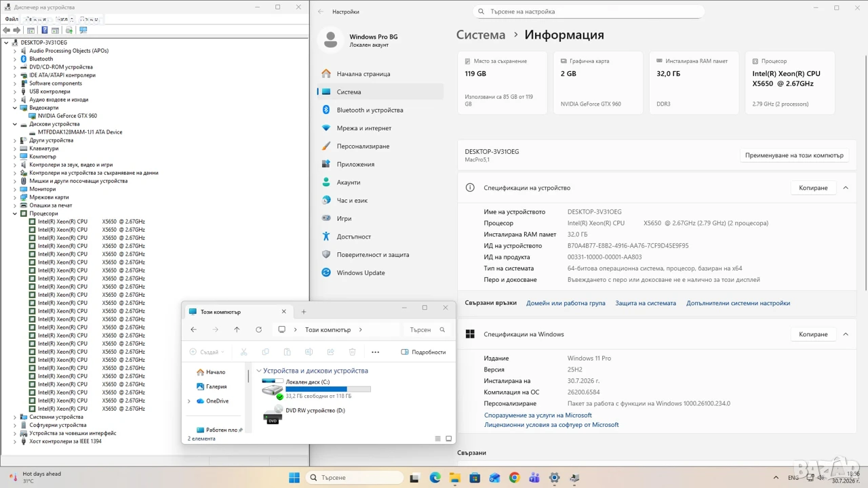Select Локален диск (C:) in File Explorer
Viewport: 868px width, 488px height.
317,389
